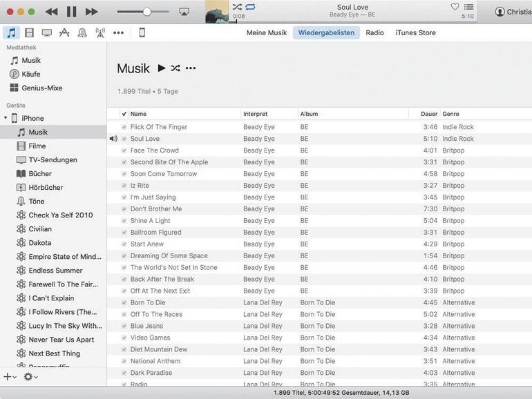This screenshot has height=399, width=532.
Task: Uncheck Video Games track
Action: pos(124,338)
